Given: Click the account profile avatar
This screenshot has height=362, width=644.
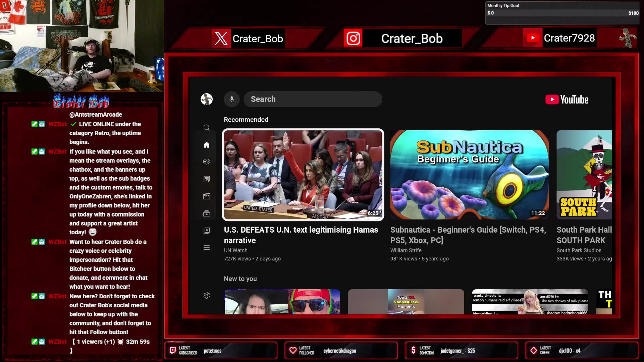Looking at the screenshot, I should pos(207,99).
